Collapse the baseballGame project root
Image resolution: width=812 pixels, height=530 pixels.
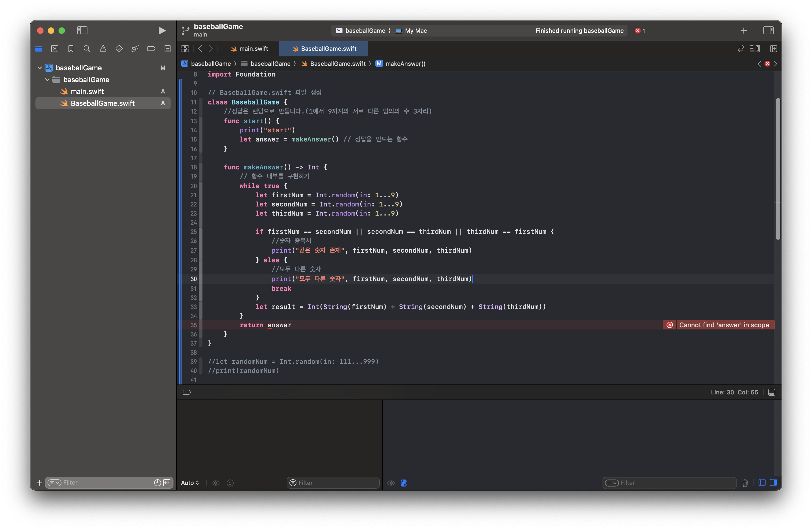[40, 68]
